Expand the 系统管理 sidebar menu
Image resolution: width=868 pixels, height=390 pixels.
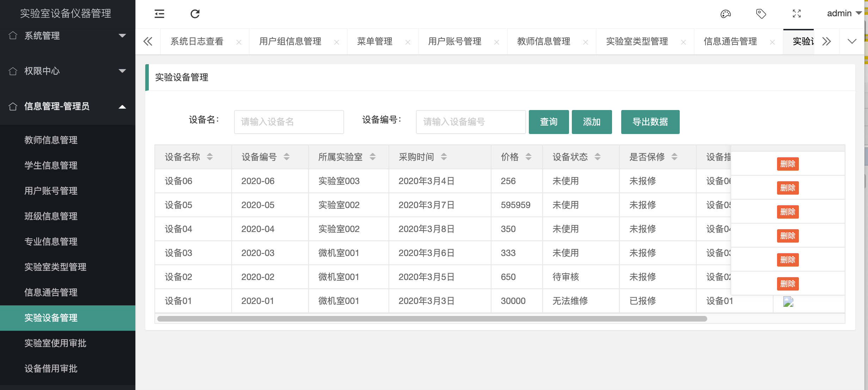click(x=122, y=36)
